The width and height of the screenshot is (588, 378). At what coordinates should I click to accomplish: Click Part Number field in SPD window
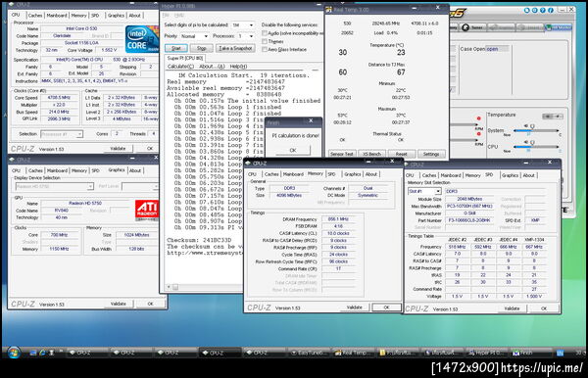468,220
